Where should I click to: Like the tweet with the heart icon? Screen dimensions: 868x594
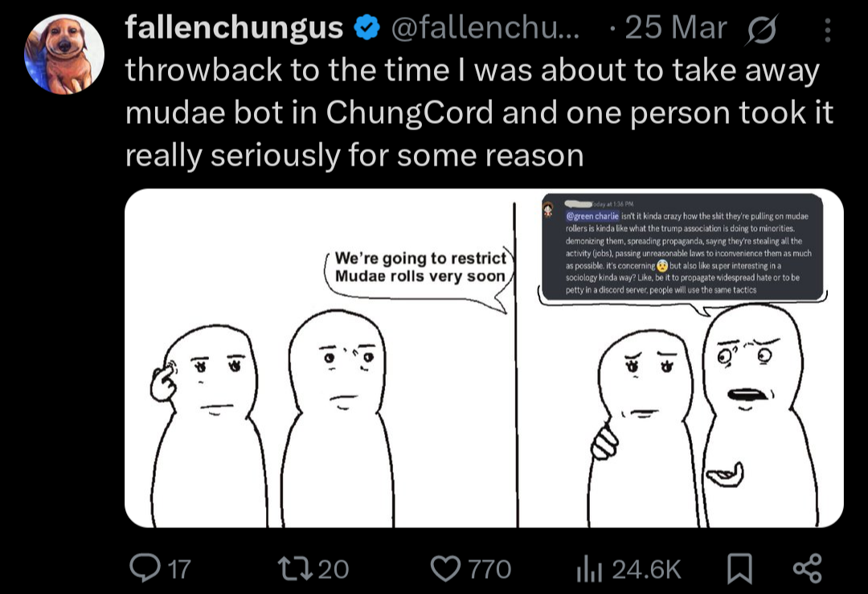[445, 568]
